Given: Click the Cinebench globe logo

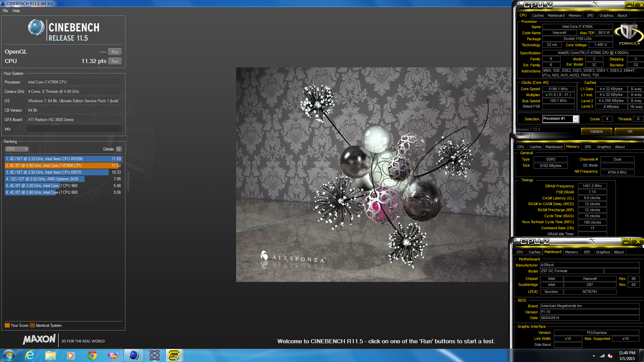Looking at the screenshot, I should pos(36,27).
